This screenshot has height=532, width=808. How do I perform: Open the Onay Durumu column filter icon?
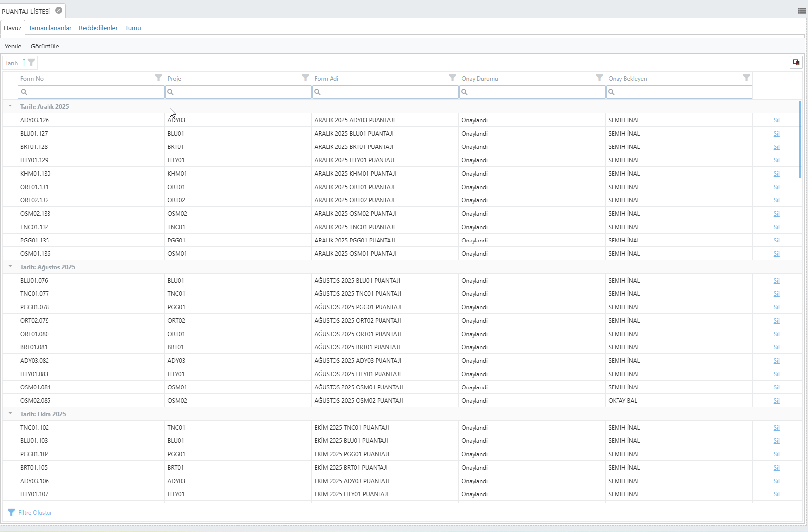pyautogui.click(x=599, y=78)
